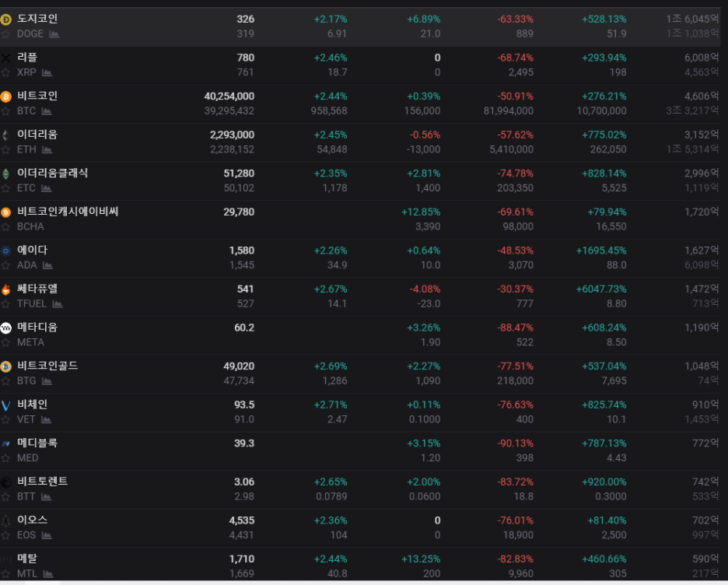Image resolution: width=728 pixels, height=585 pixels.
Task: Open the 이더리움클래식 coin name
Action: (x=52, y=173)
